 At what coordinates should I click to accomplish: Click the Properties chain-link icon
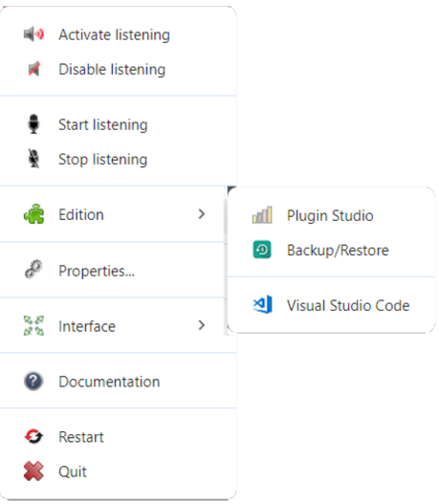pyautogui.click(x=33, y=269)
